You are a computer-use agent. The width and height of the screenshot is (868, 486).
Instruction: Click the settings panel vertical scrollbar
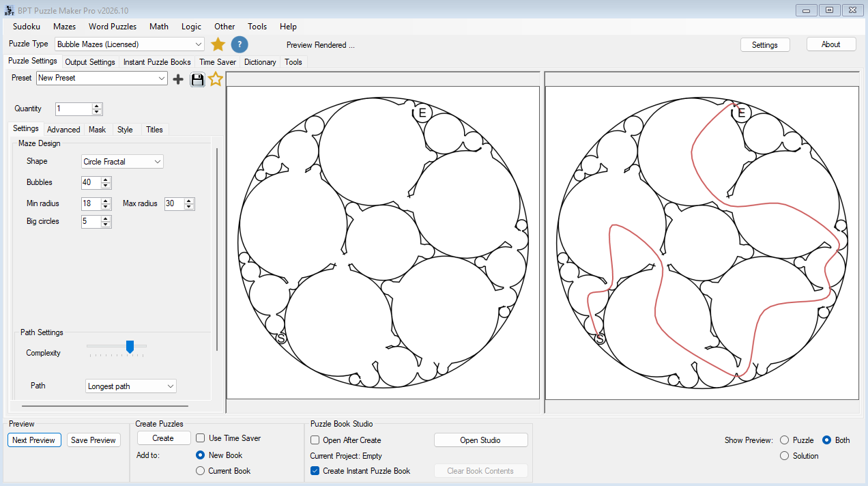217,249
